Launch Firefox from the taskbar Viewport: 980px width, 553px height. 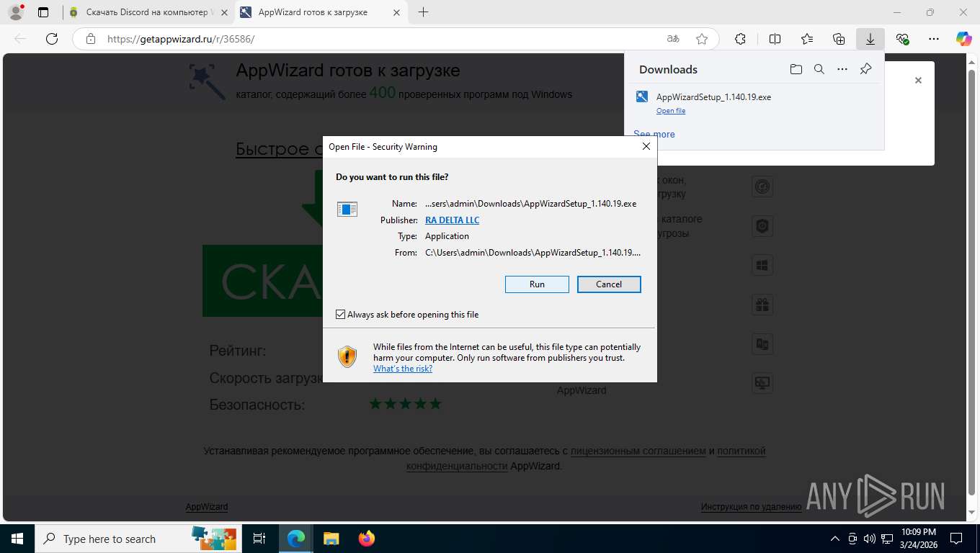366,539
